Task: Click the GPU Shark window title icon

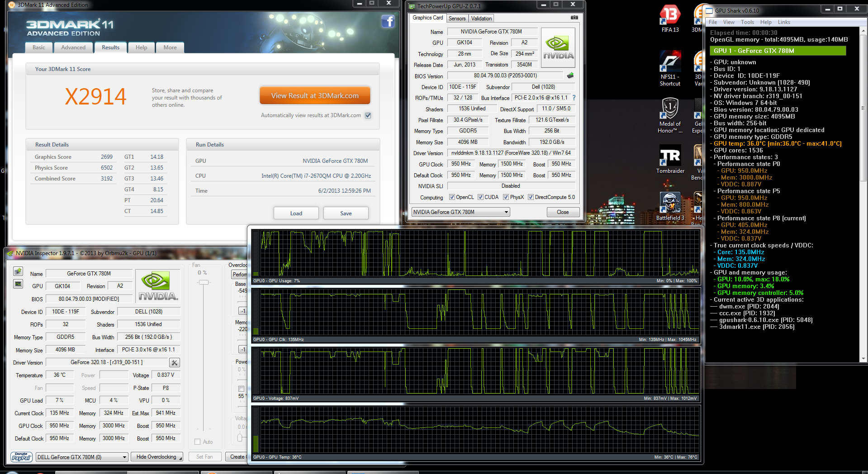Action: [709, 10]
